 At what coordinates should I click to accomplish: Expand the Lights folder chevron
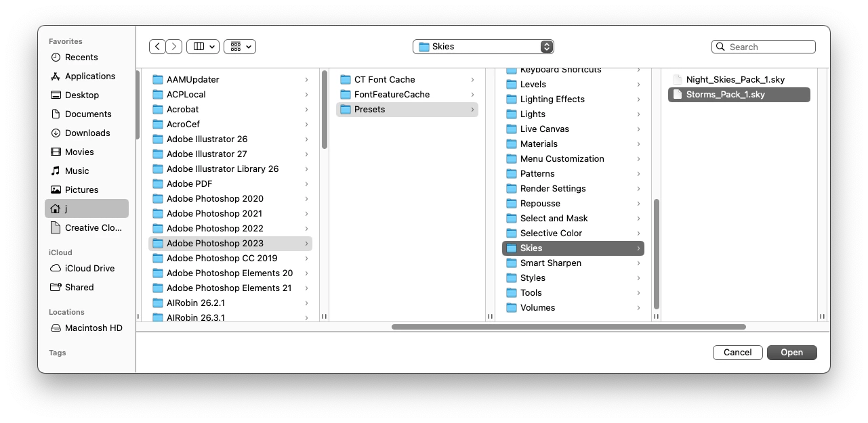pos(638,114)
